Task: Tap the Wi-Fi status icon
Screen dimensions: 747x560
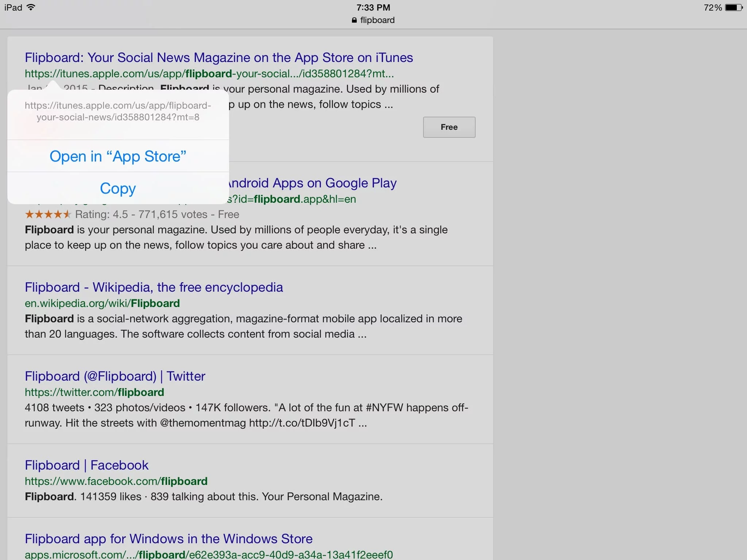Action: 31,7
